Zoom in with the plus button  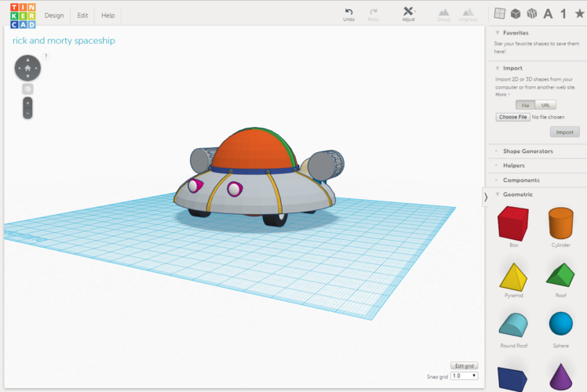pyautogui.click(x=27, y=103)
